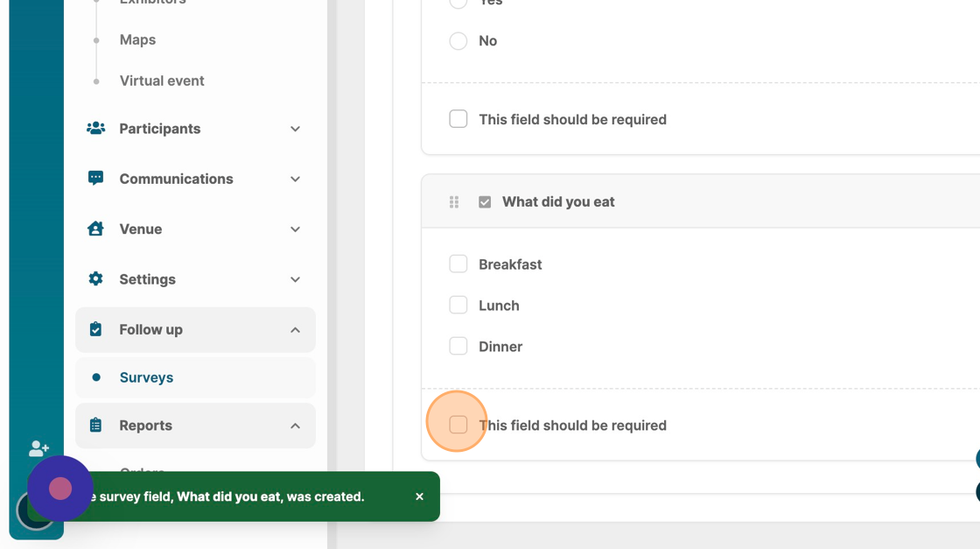Click the Reports clipboard icon
Screen dimensions: 980x549
click(96, 426)
